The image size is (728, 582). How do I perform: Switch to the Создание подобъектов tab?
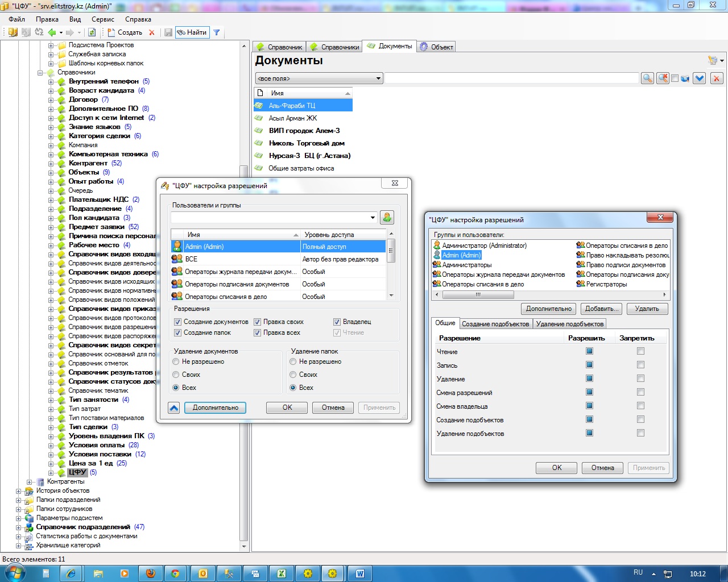coord(495,324)
